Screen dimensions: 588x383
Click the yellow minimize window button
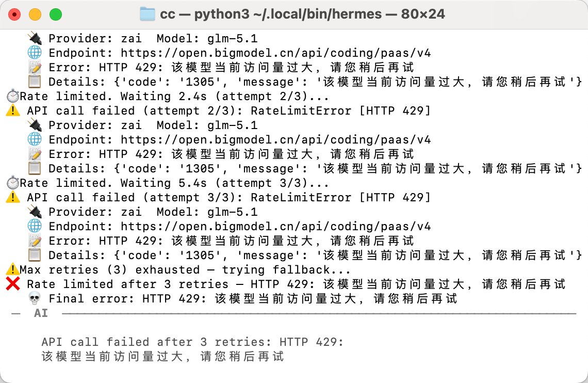[x=35, y=14]
